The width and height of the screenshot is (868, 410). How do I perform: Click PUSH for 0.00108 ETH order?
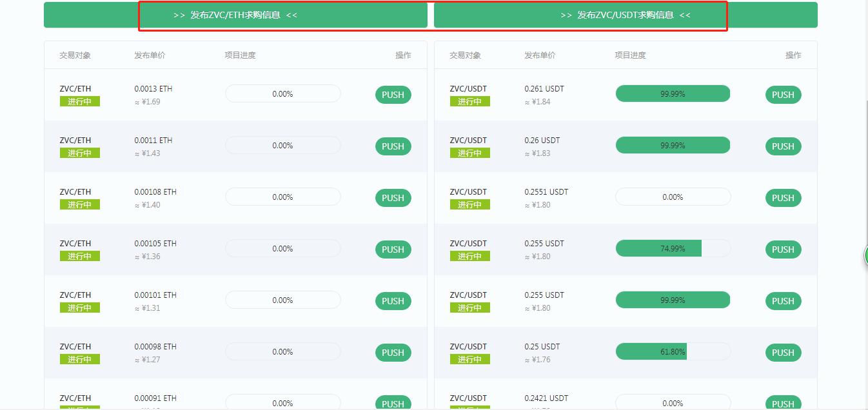393,198
